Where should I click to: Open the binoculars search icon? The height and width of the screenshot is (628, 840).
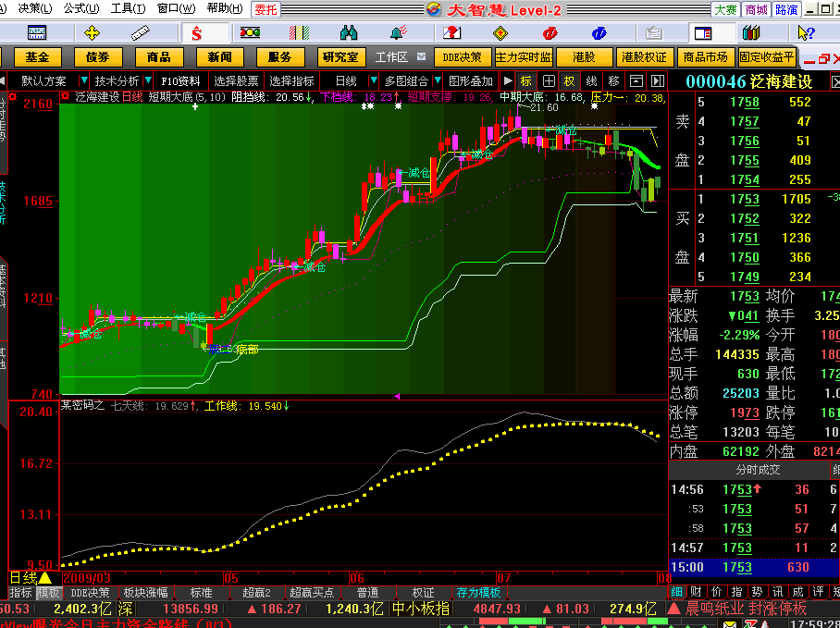click(x=349, y=33)
